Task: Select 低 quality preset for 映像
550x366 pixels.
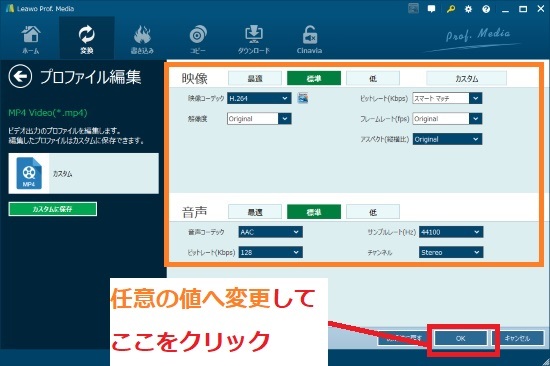Action: click(373, 78)
